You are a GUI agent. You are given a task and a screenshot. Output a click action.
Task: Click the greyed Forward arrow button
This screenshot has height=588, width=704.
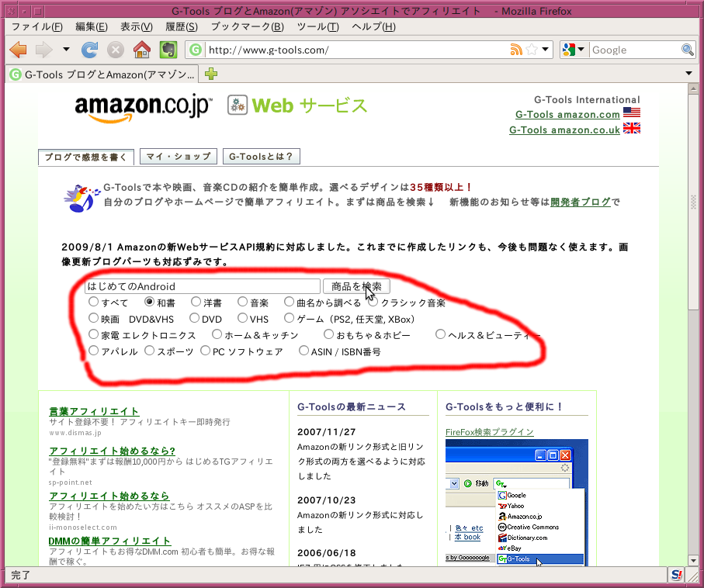tap(44, 50)
